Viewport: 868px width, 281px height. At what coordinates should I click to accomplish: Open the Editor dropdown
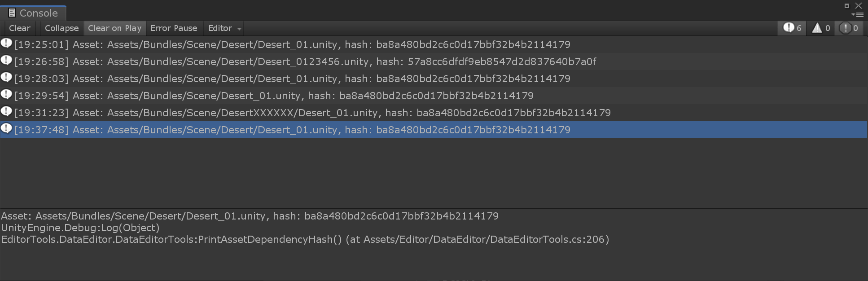pyautogui.click(x=225, y=28)
